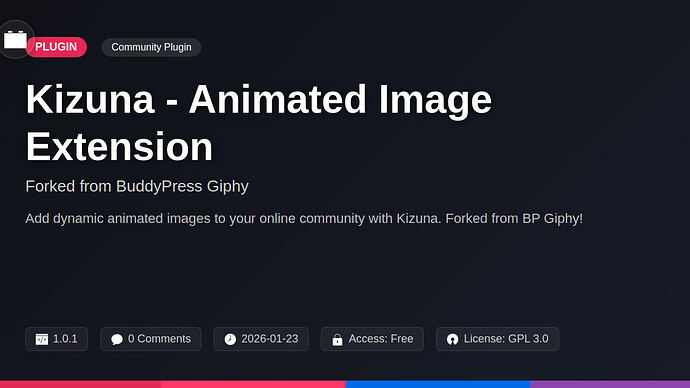Select version number 1.0.1

65,339
